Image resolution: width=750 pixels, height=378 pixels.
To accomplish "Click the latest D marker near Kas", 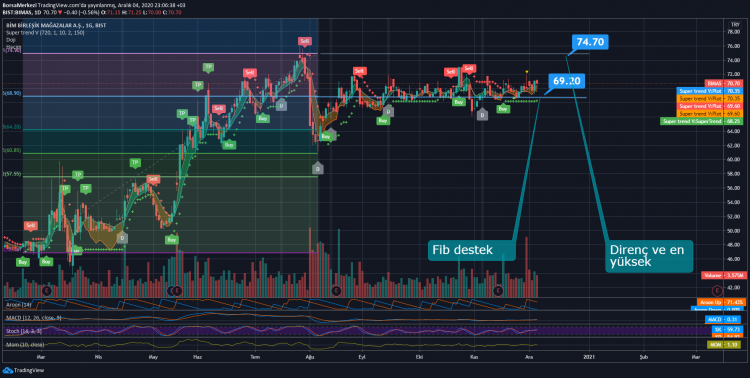I will [x=482, y=115].
